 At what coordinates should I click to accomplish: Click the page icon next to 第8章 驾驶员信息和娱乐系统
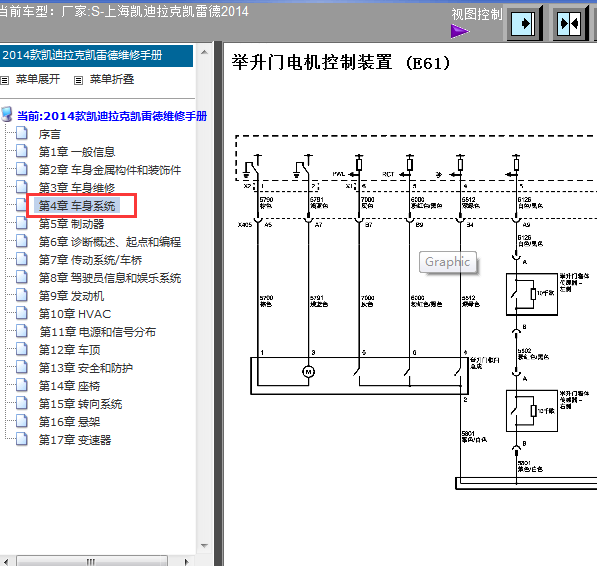22,277
